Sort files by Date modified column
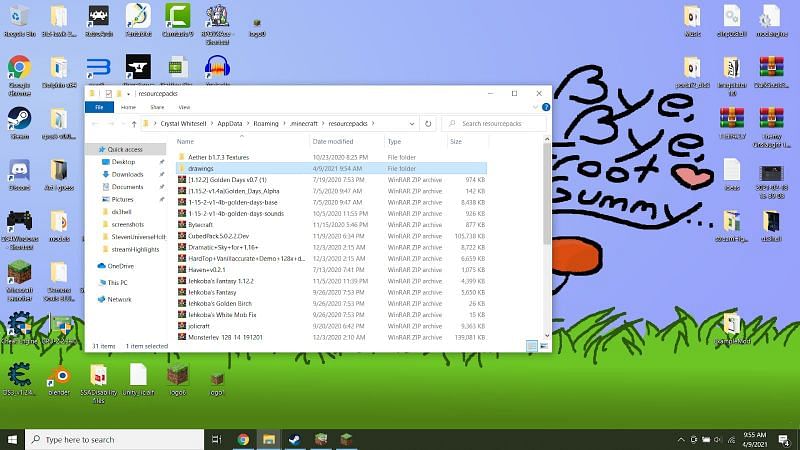Image resolution: width=800 pixels, height=450 pixels. (x=332, y=142)
